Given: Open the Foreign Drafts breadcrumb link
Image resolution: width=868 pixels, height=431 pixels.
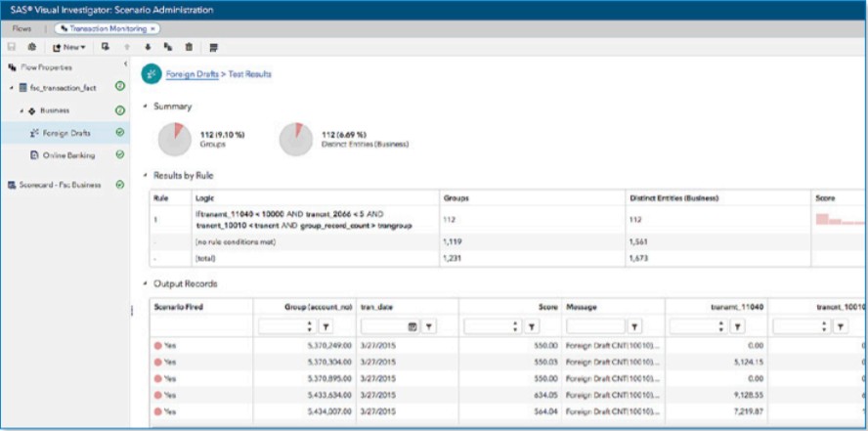Looking at the screenshot, I should [x=193, y=73].
